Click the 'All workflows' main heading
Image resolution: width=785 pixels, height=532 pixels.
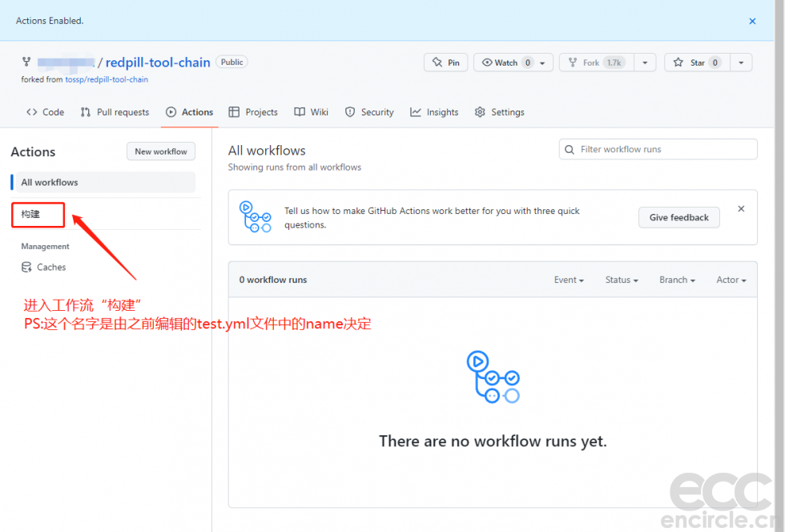pos(267,151)
